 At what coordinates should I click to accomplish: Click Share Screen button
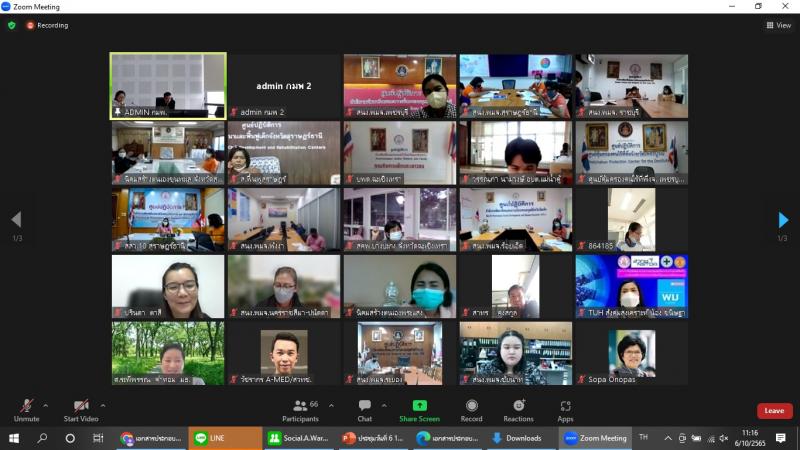[419, 411]
